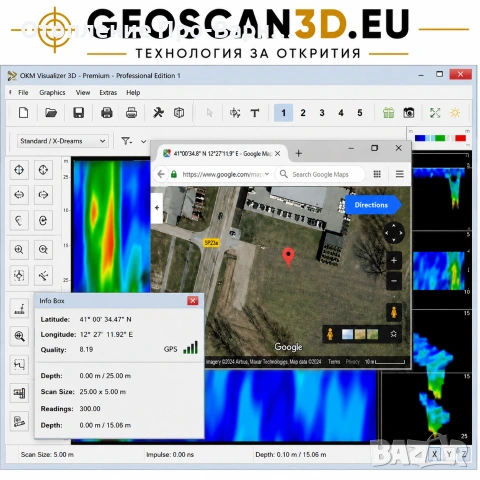Expand the filter funnel dropdown arrow
The height and width of the screenshot is (480, 480).
[x=143, y=141]
